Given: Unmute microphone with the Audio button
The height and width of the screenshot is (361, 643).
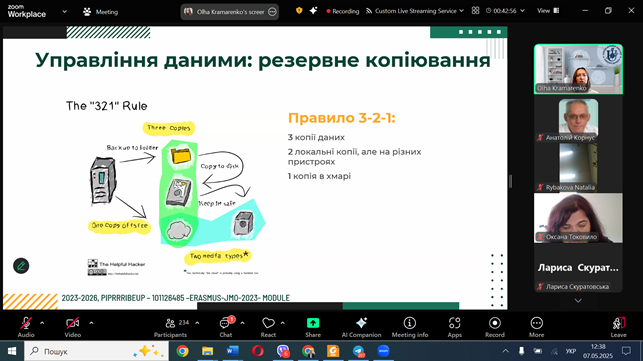Looking at the screenshot, I should click(x=26, y=327).
